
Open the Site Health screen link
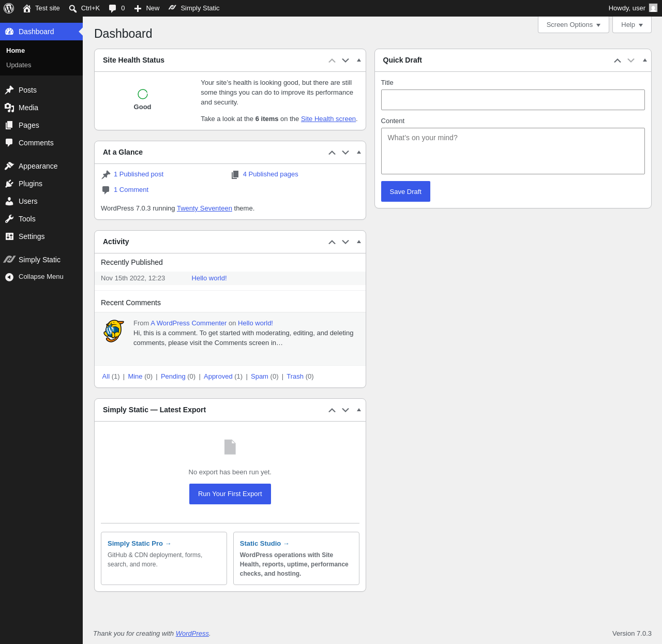(x=328, y=119)
